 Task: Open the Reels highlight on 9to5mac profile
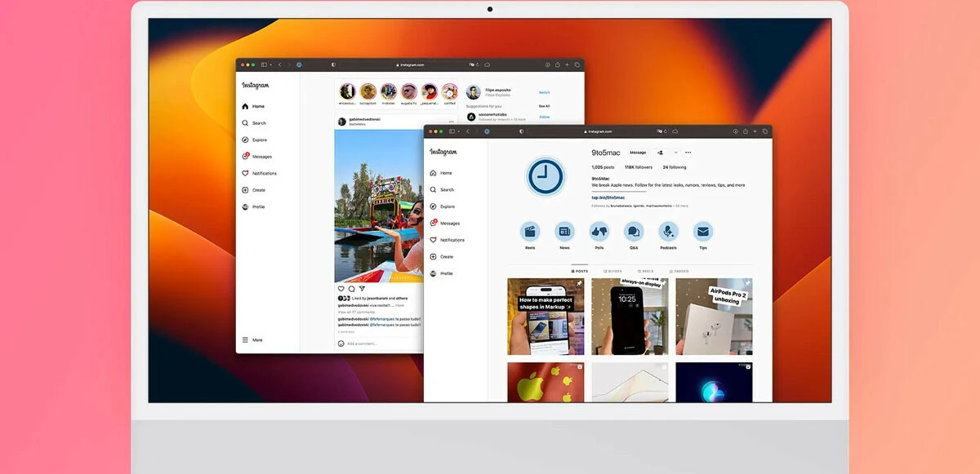530,232
